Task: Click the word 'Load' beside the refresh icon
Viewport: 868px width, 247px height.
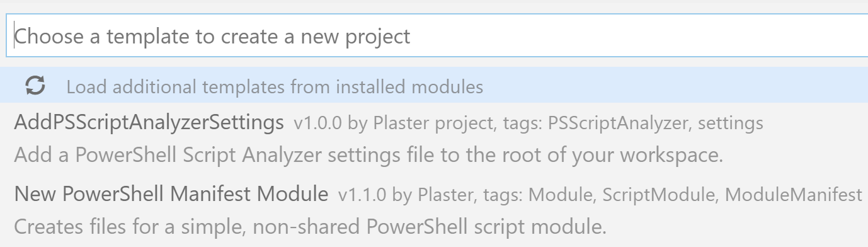Action: pyautogui.click(x=83, y=87)
